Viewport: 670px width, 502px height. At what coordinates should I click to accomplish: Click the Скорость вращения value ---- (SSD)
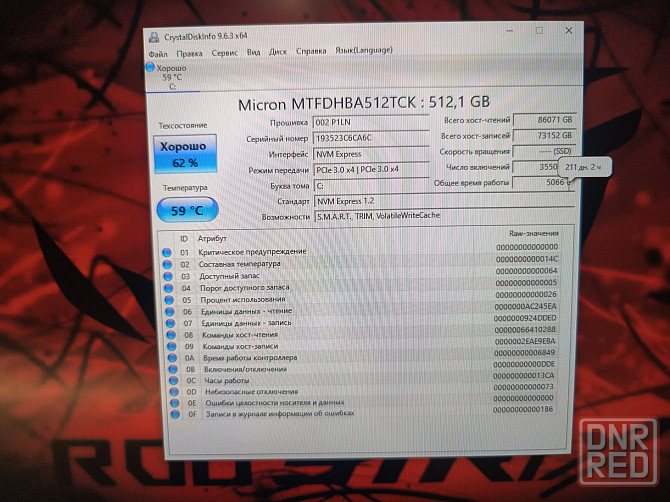point(544,152)
